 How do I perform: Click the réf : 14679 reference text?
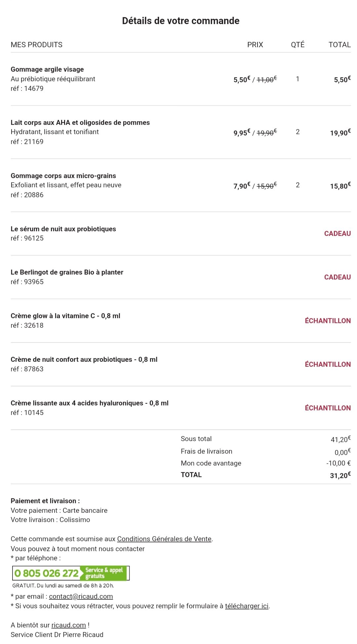click(x=27, y=89)
